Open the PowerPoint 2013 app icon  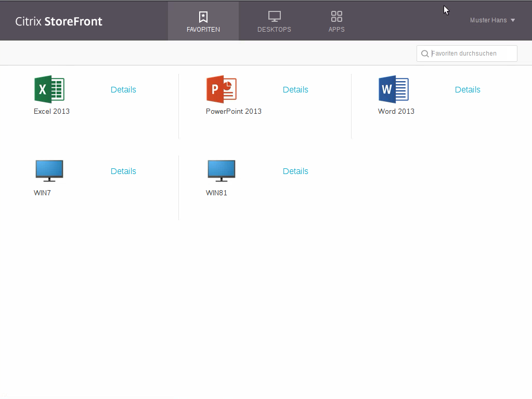click(x=222, y=90)
